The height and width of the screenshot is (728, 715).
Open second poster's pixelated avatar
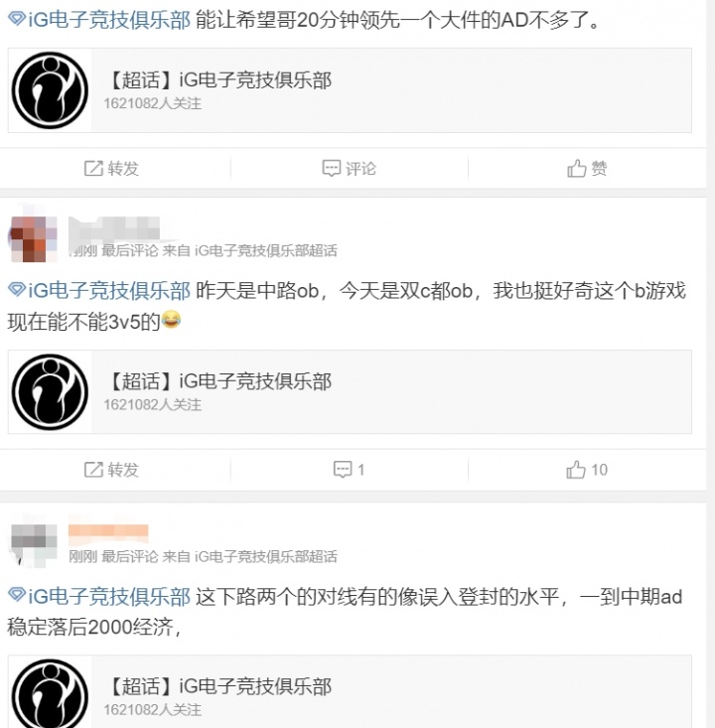[34, 238]
